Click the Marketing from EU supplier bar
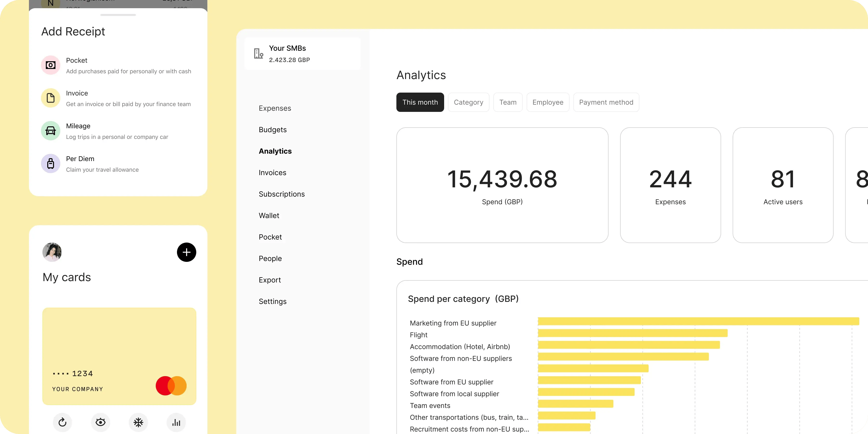Viewport: 868px width, 434px height. (698, 321)
